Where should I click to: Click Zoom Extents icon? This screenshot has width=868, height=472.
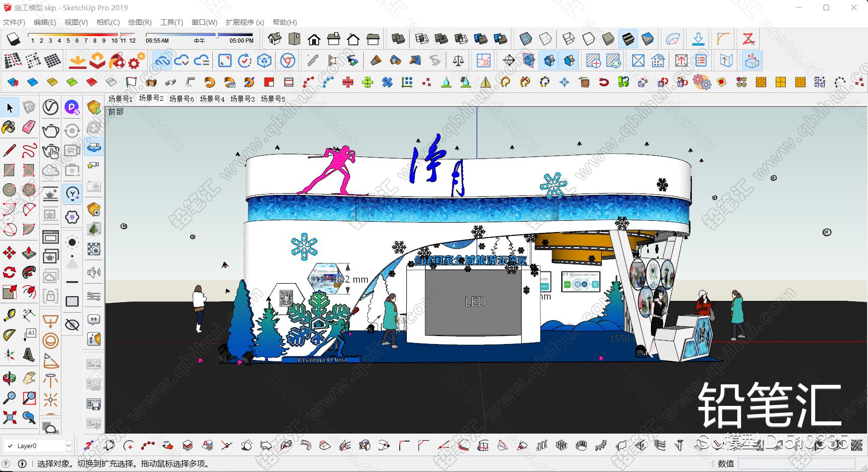9,417
